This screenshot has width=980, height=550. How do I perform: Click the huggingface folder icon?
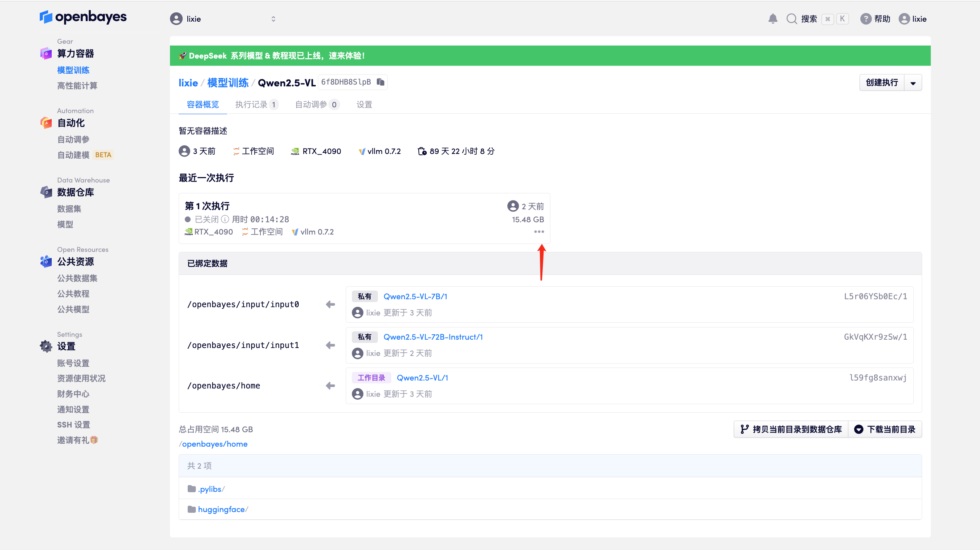tap(191, 509)
